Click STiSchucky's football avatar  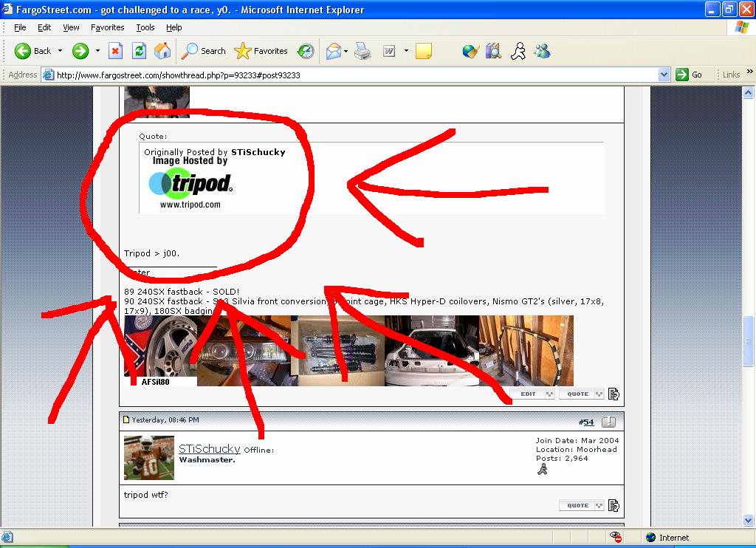(x=149, y=458)
